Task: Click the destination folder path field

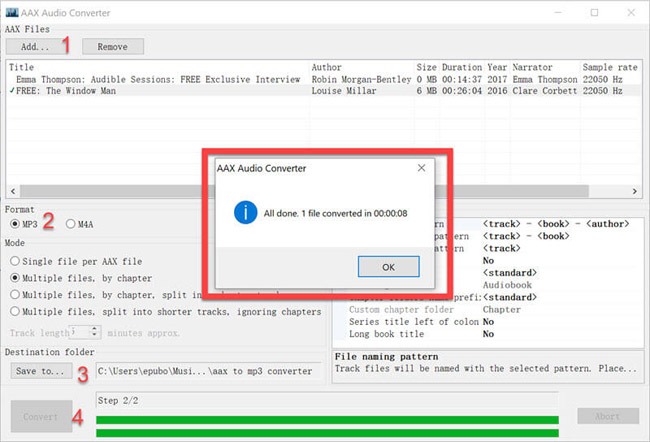Action: (x=209, y=371)
